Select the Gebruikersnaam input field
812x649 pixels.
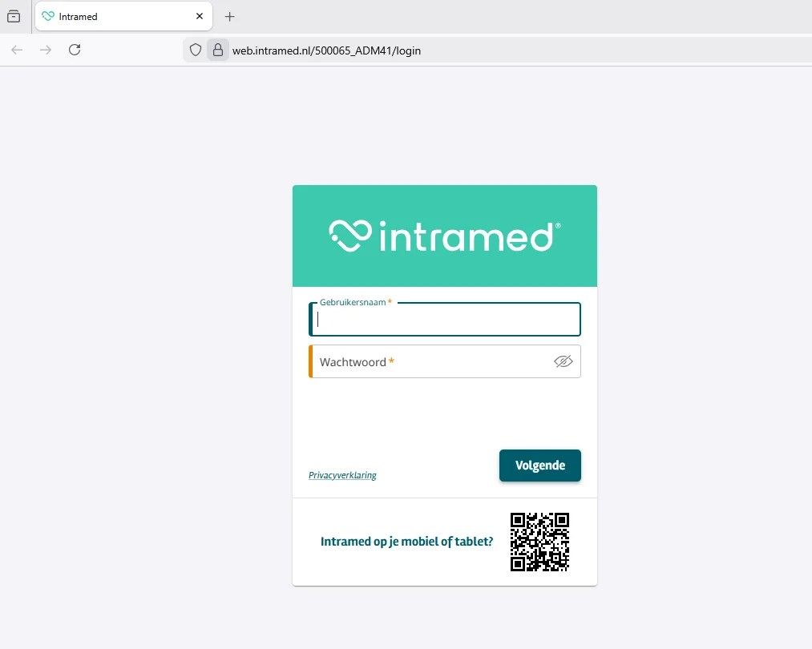tap(444, 319)
